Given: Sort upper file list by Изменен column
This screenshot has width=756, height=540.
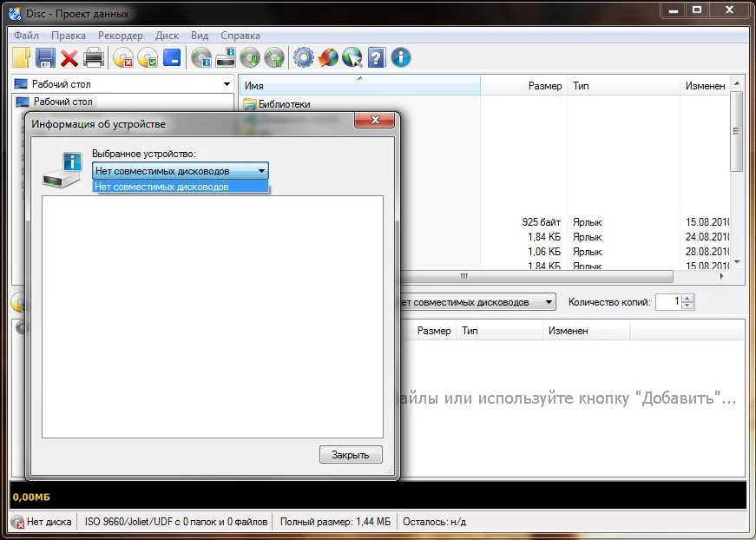Looking at the screenshot, I should pyautogui.click(x=705, y=86).
